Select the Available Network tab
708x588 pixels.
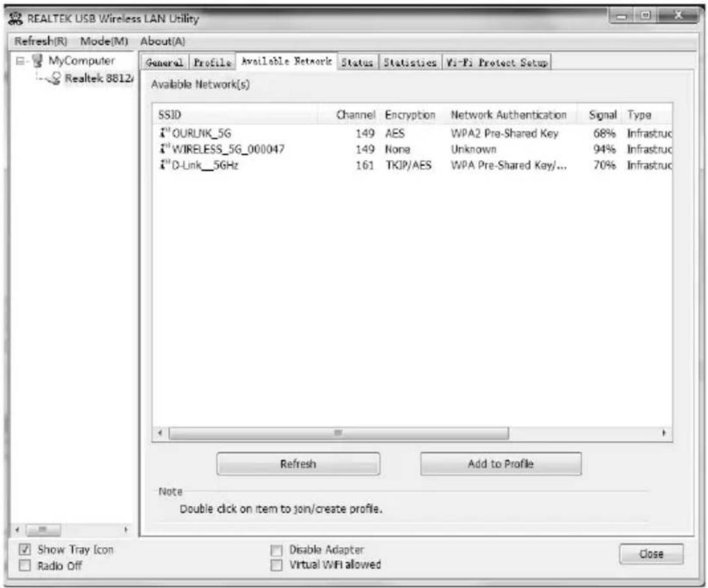point(287,61)
